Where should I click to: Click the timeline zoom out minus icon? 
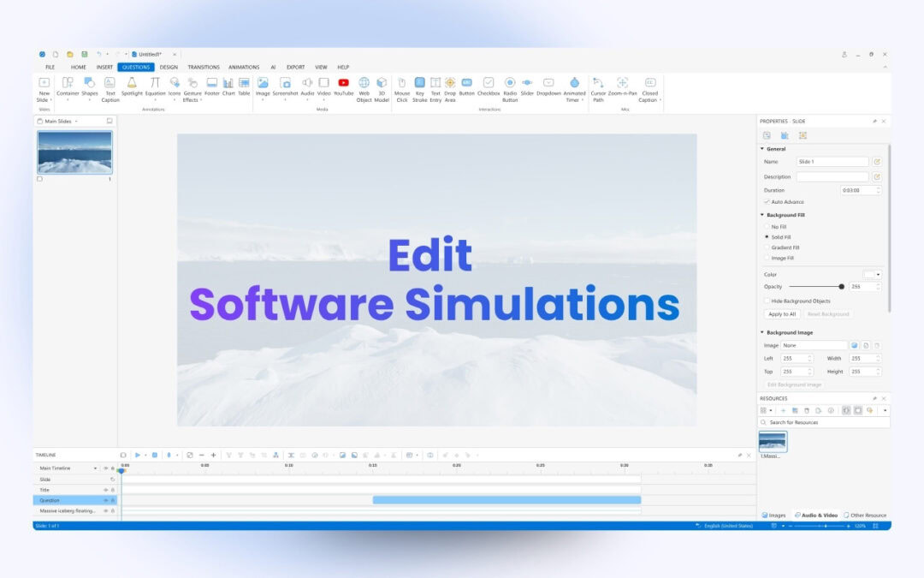click(202, 456)
